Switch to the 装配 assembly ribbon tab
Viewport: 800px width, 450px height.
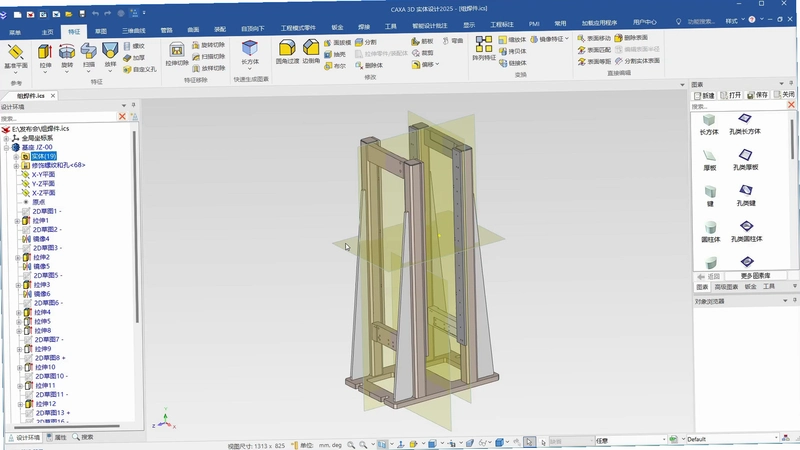[x=220, y=30]
